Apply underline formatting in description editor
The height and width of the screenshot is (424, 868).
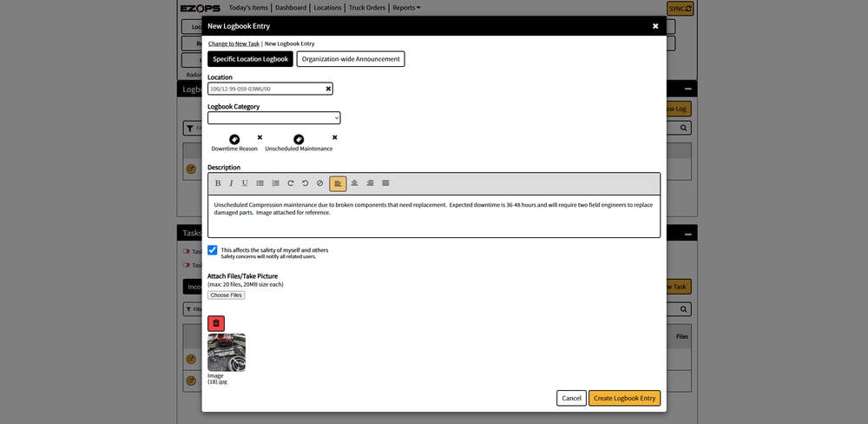[245, 183]
